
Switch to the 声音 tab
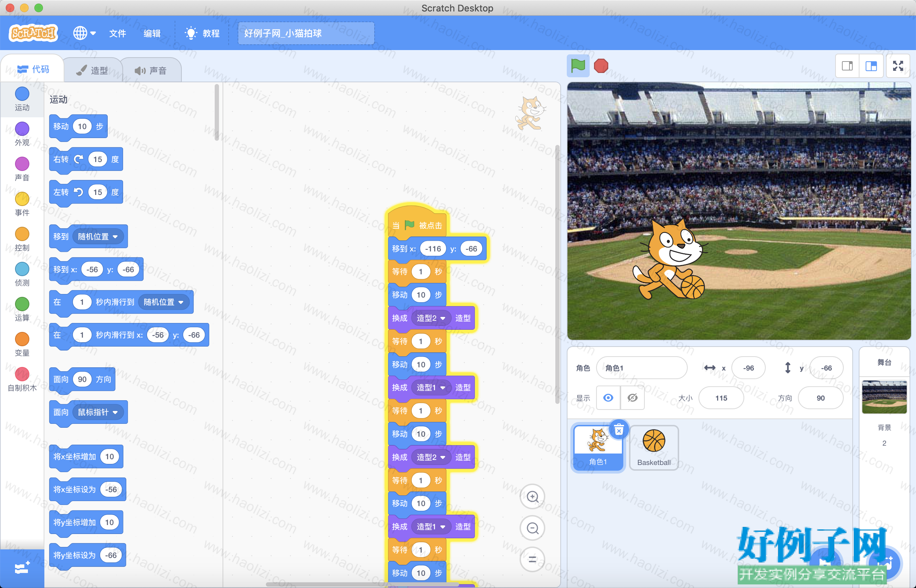coord(151,70)
